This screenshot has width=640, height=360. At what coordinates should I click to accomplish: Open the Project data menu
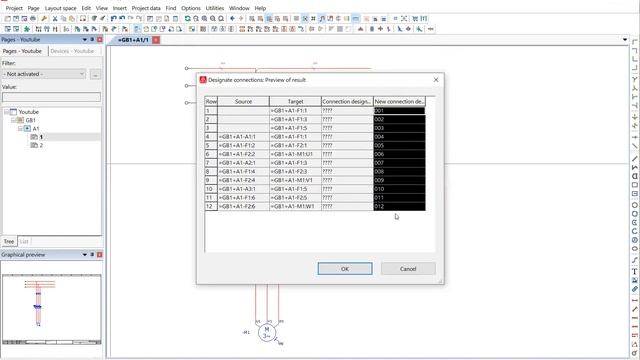[x=146, y=8]
